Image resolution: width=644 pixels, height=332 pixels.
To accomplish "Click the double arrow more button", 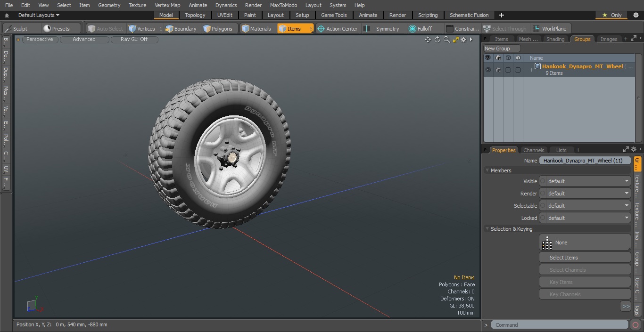I will 626,307.
